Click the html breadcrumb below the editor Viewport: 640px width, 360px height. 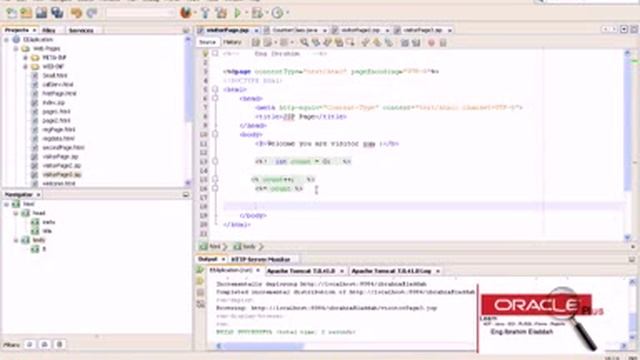point(211,247)
